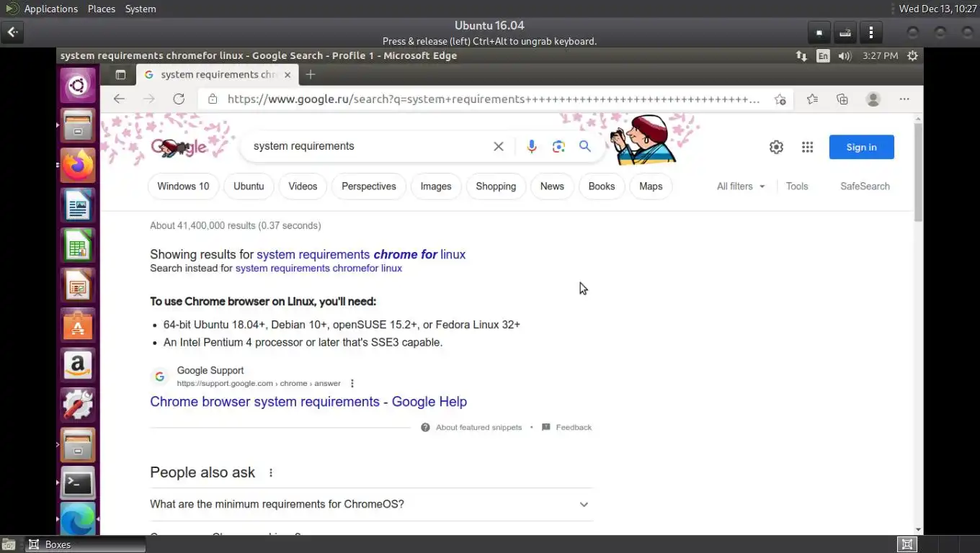The width and height of the screenshot is (980, 553).
Task: Open options dots next to People also ask
Action: pyautogui.click(x=271, y=473)
